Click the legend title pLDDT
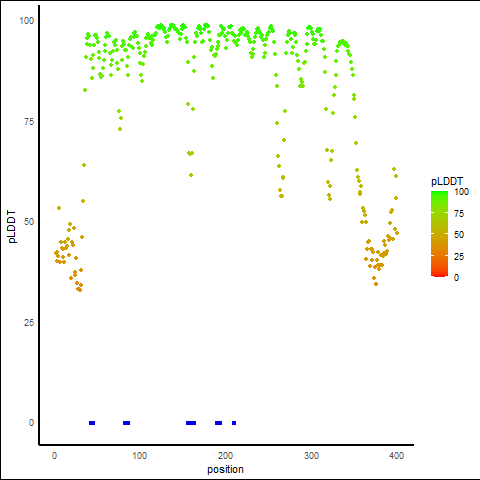The height and width of the screenshot is (480, 480). click(x=447, y=181)
